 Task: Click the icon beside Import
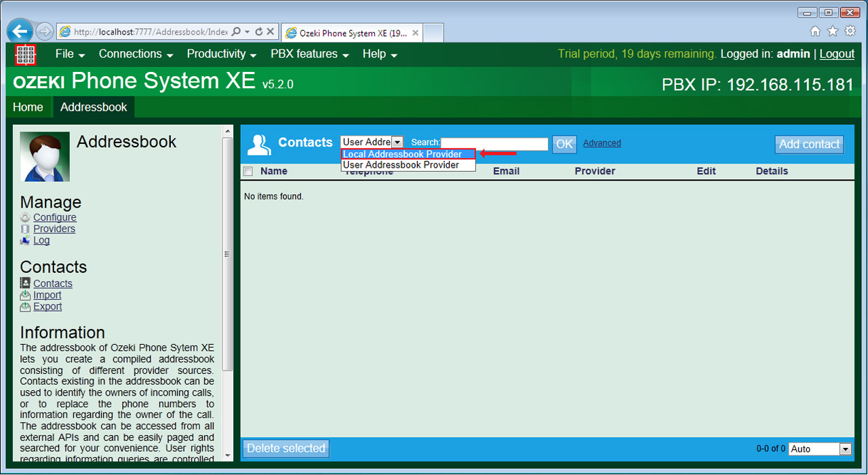tap(25, 295)
